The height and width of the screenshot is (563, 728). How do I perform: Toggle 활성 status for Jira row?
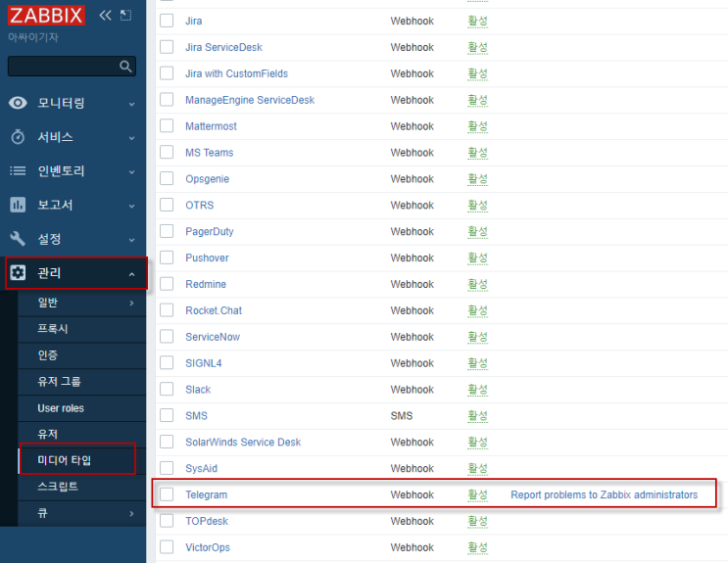(x=478, y=21)
